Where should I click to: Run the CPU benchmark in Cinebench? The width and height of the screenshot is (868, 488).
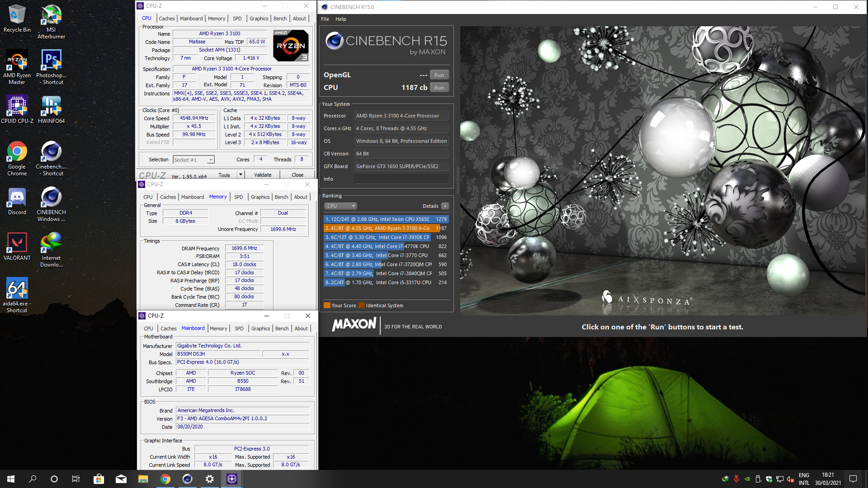pyautogui.click(x=439, y=88)
